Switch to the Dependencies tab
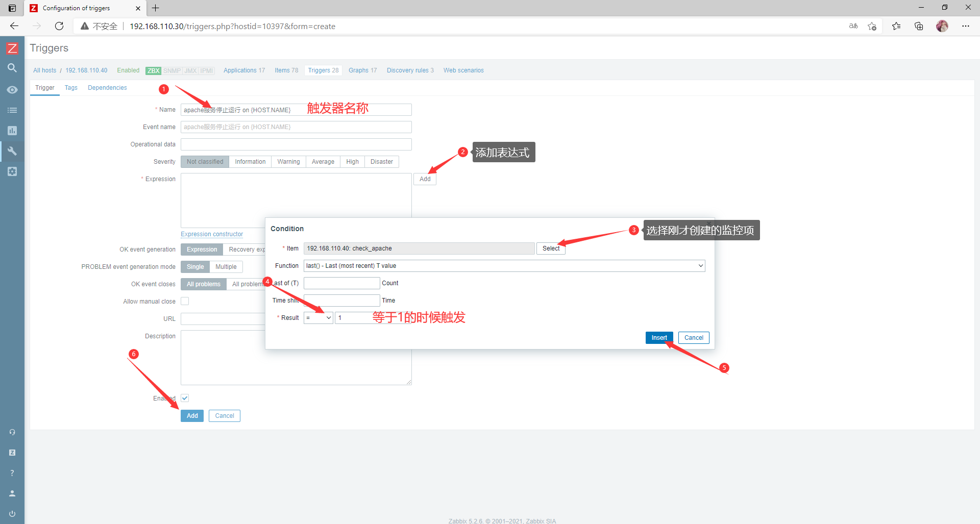The image size is (980, 524). 107,88
